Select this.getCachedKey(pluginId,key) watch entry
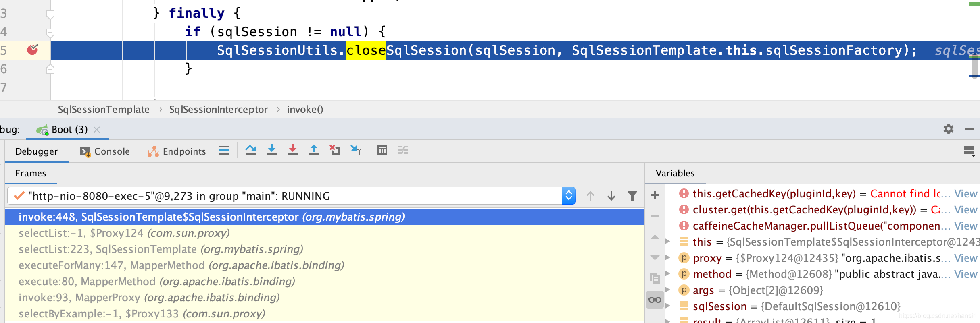 [x=774, y=194]
